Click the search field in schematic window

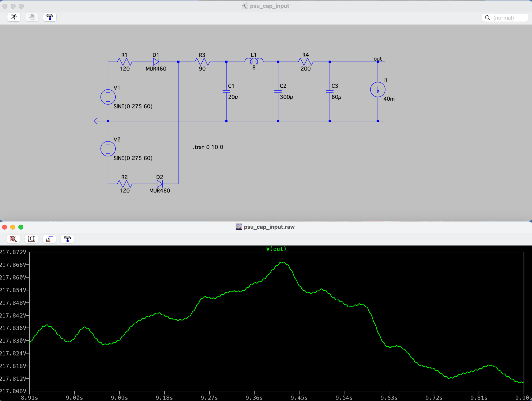click(x=505, y=18)
